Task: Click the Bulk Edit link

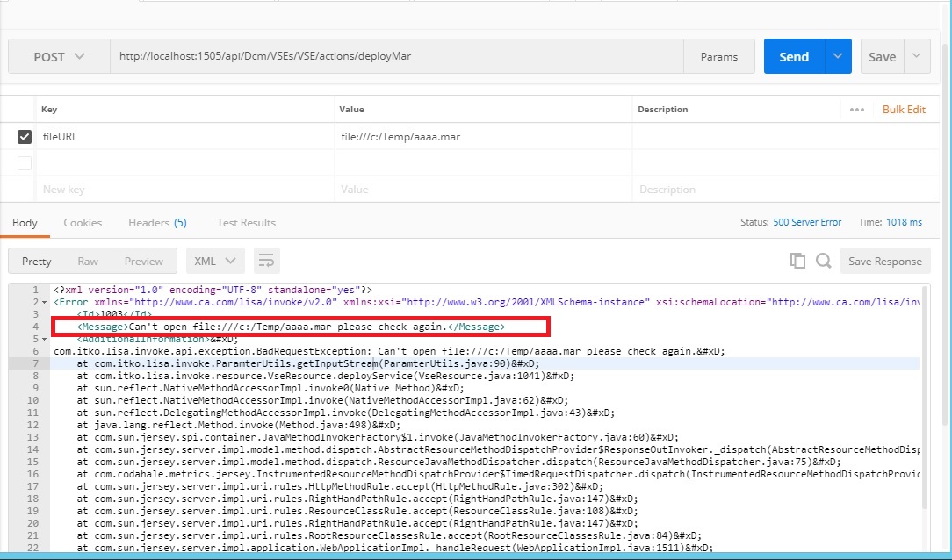Action: click(x=904, y=109)
